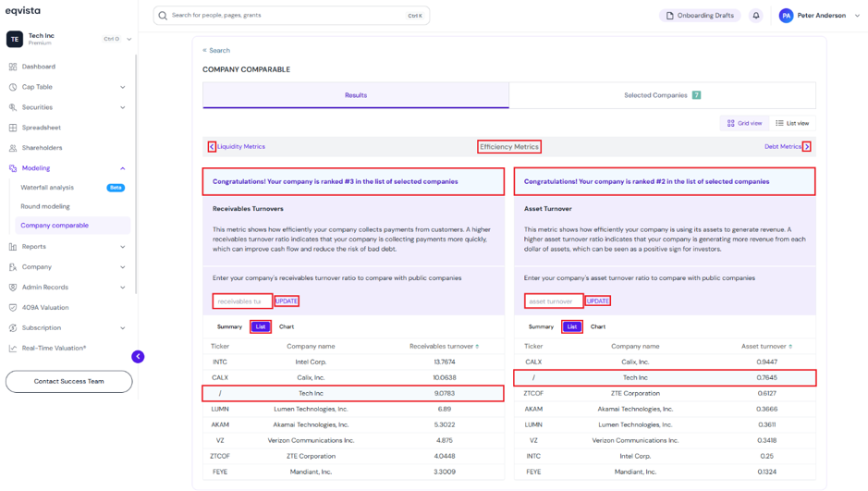Screen dimensions: 868x491
Task: Click the Contact Success Team button
Action: [x=69, y=381]
